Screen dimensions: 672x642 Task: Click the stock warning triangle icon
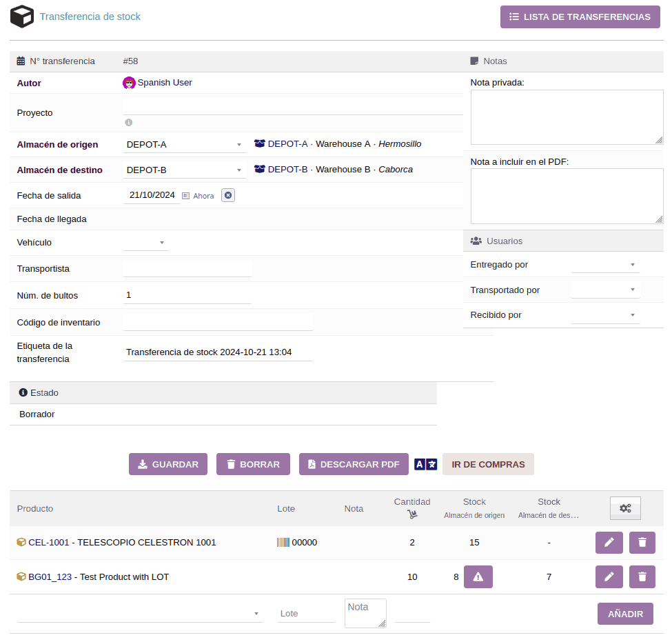478,577
